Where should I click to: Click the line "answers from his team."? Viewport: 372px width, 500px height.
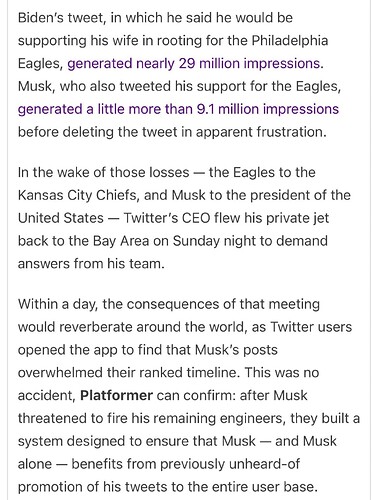[91, 264]
